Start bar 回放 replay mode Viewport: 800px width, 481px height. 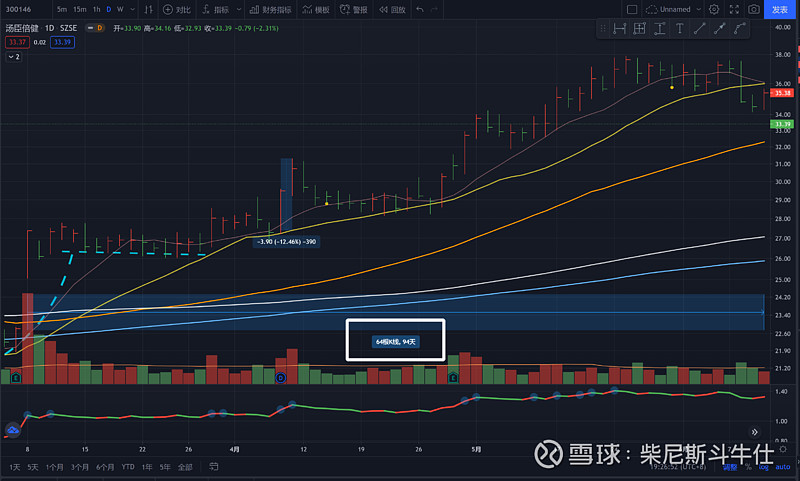click(x=392, y=10)
